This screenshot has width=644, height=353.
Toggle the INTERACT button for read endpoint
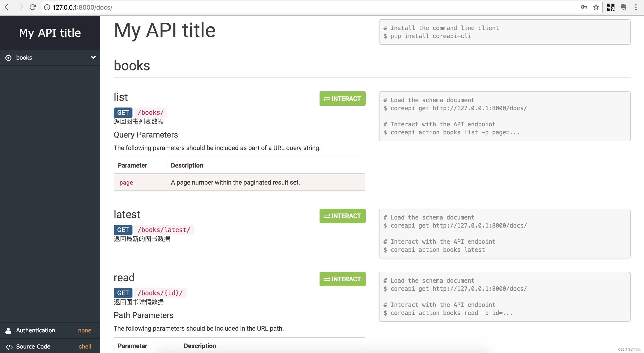pos(342,279)
